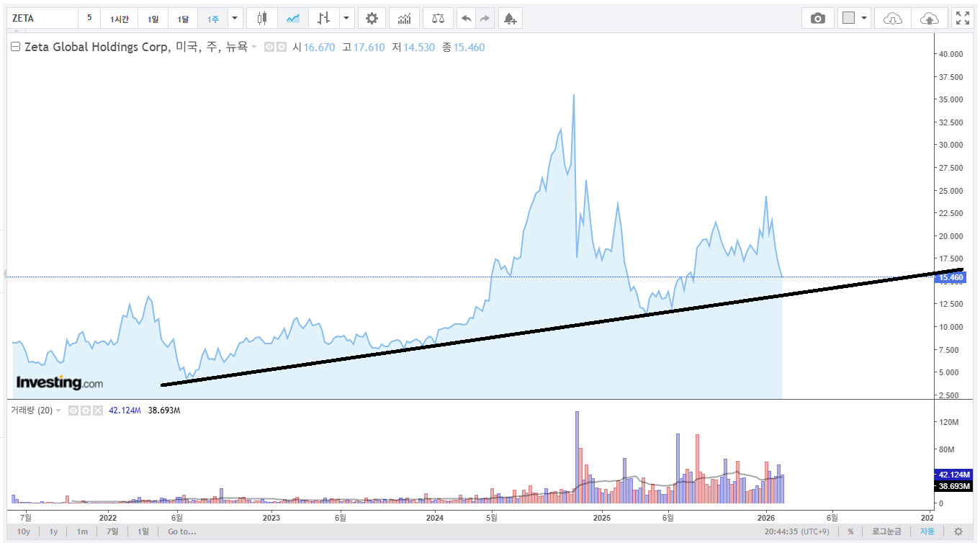Open the 거래량 (20) indicator dropdown
Image resolution: width=980 pixels, height=543 pixels.
point(59,410)
